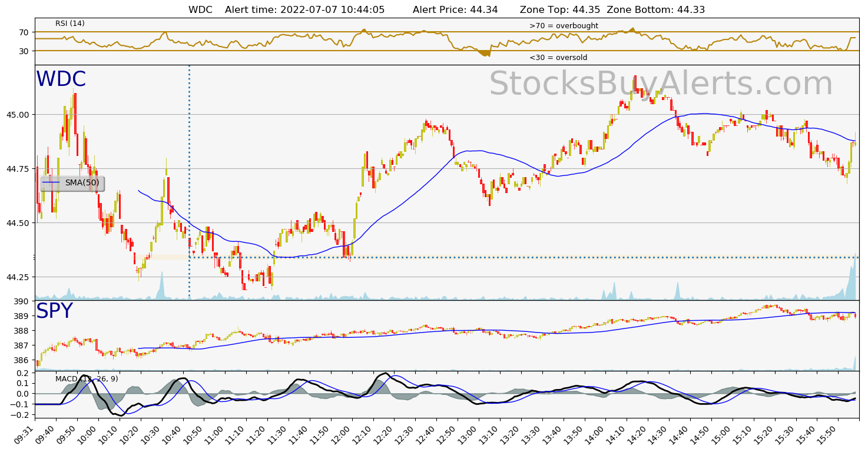Image resolution: width=868 pixels, height=452 pixels.
Task: Click the Alert Price: 44.34 title text
Action: coord(455,10)
